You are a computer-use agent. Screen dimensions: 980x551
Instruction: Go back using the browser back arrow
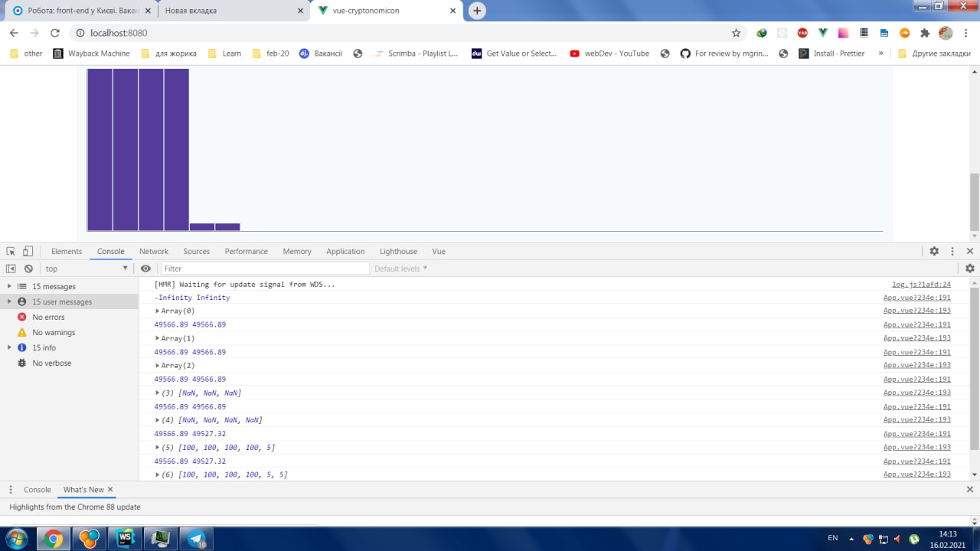coord(14,33)
